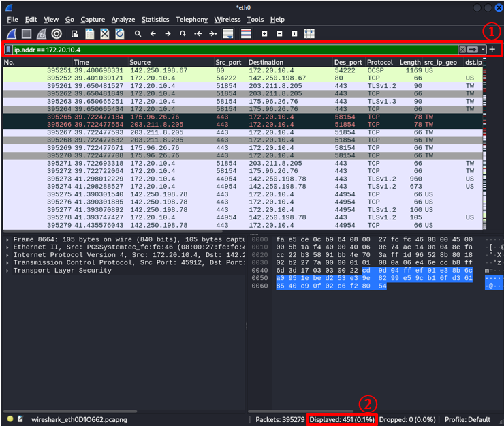Click the resize columns icon
Image resolution: width=504 pixels, height=426 pixels.
pos(309,33)
